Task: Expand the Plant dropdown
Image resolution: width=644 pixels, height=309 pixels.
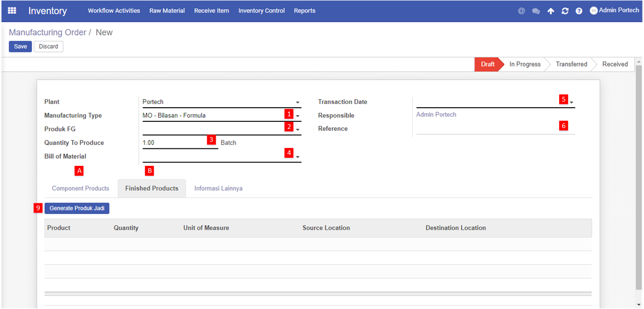Action: pos(298,103)
